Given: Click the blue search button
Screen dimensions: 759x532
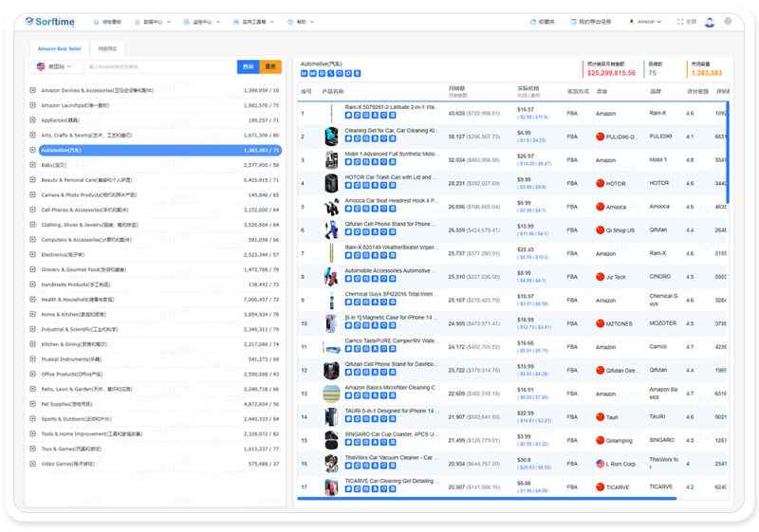Looking at the screenshot, I should [249, 67].
